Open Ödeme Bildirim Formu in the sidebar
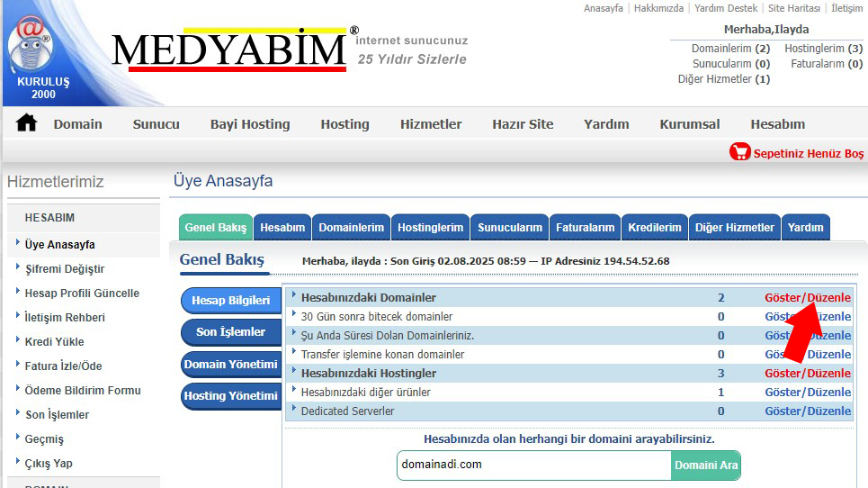Screen dimensions: 868x488 pos(83,391)
